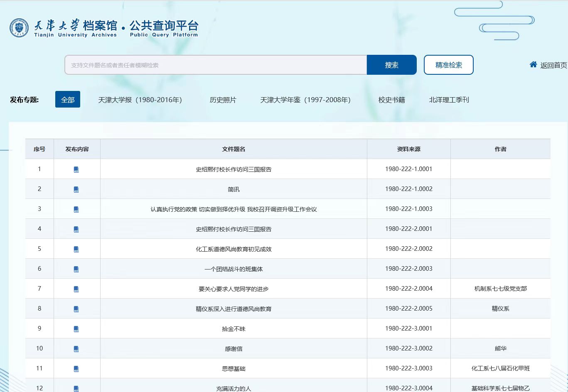Open document icon in row 4
Viewport: 568px width, 392px height.
[x=76, y=229]
